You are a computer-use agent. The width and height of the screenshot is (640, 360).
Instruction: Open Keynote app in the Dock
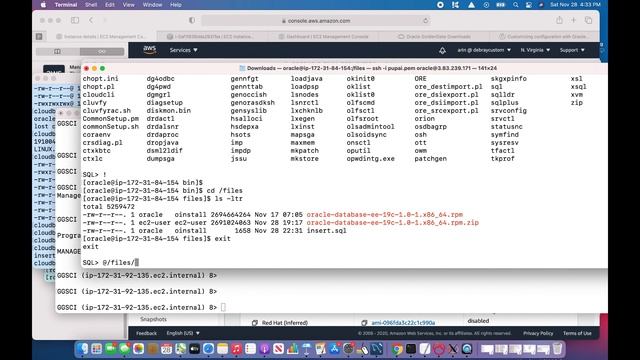(307, 349)
